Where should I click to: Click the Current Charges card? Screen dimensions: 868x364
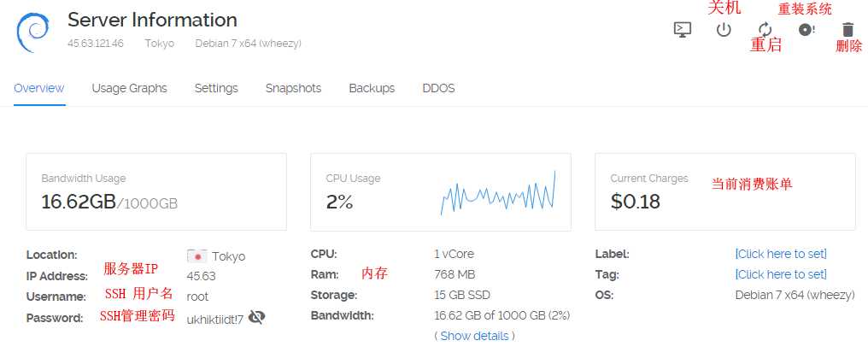coord(724,191)
